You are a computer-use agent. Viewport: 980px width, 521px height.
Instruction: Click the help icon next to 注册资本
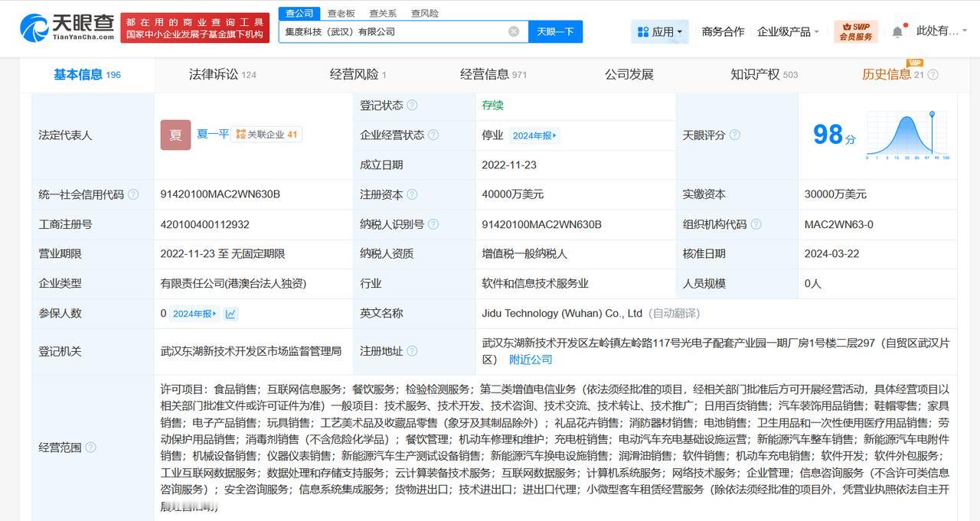tap(412, 194)
